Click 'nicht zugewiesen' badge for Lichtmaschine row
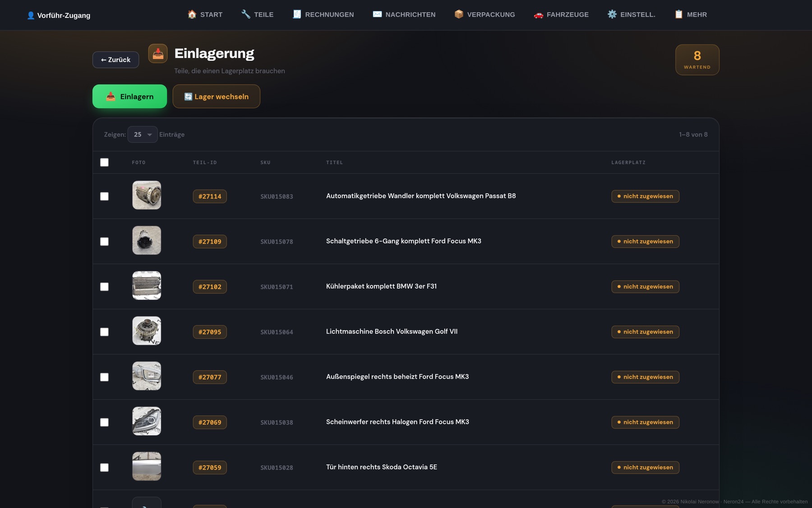The width and height of the screenshot is (812, 508). click(x=645, y=332)
